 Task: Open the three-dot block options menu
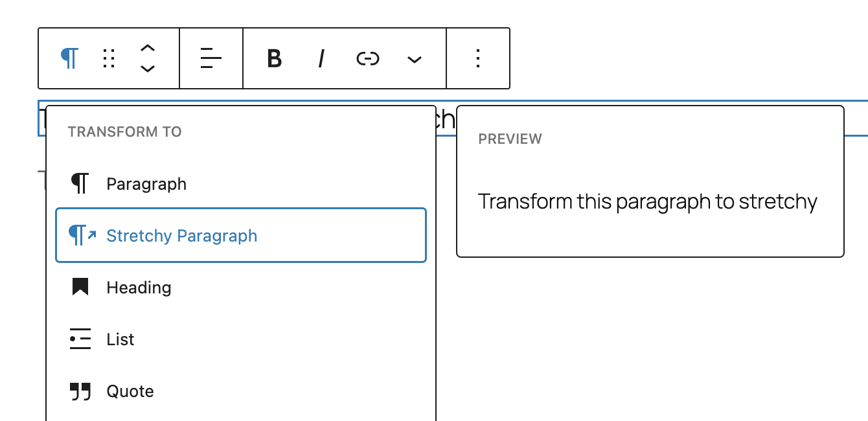pyautogui.click(x=477, y=58)
